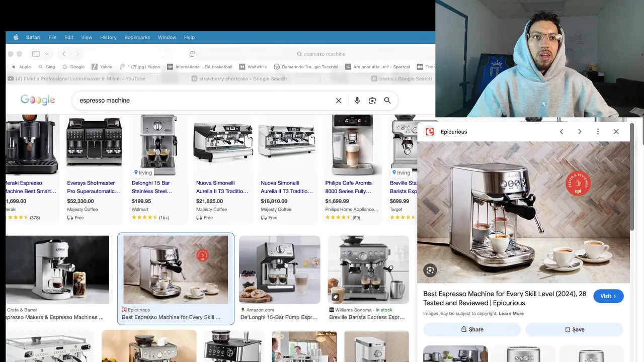Open the Bookmarks menu

[137, 37]
